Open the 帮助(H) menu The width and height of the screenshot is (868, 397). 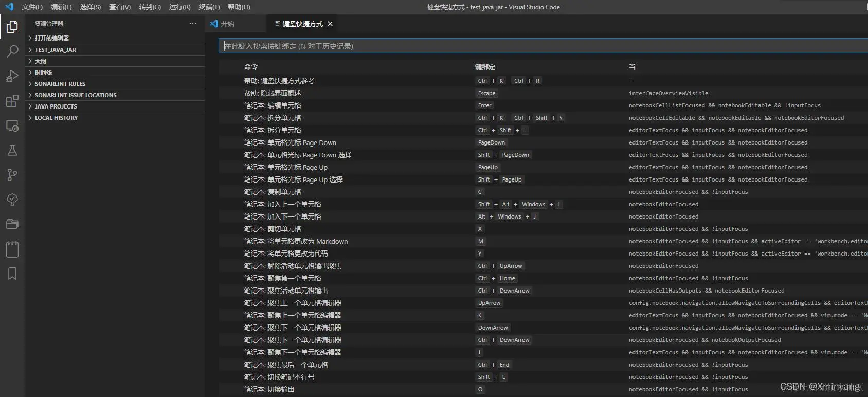(x=239, y=7)
